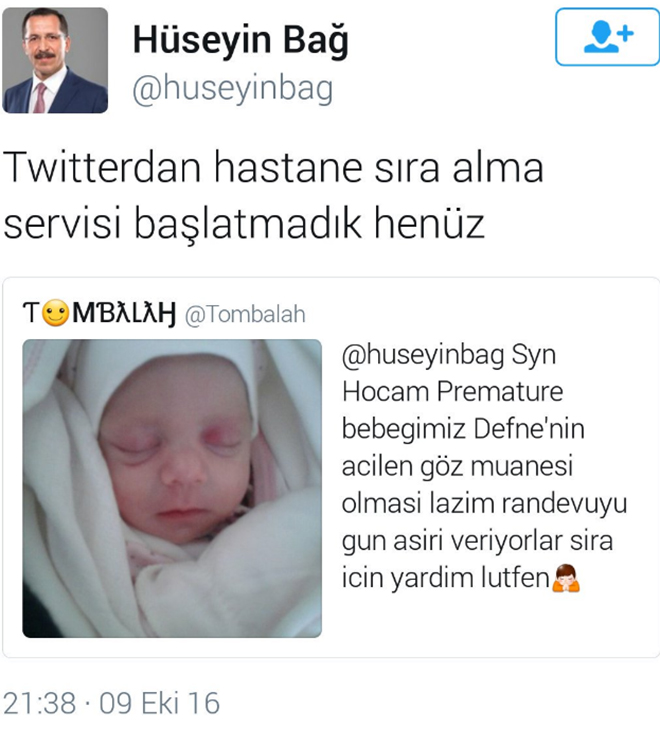Click the @Tombalah handle
Viewport: 660px width, 744px height.
click(245, 314)
